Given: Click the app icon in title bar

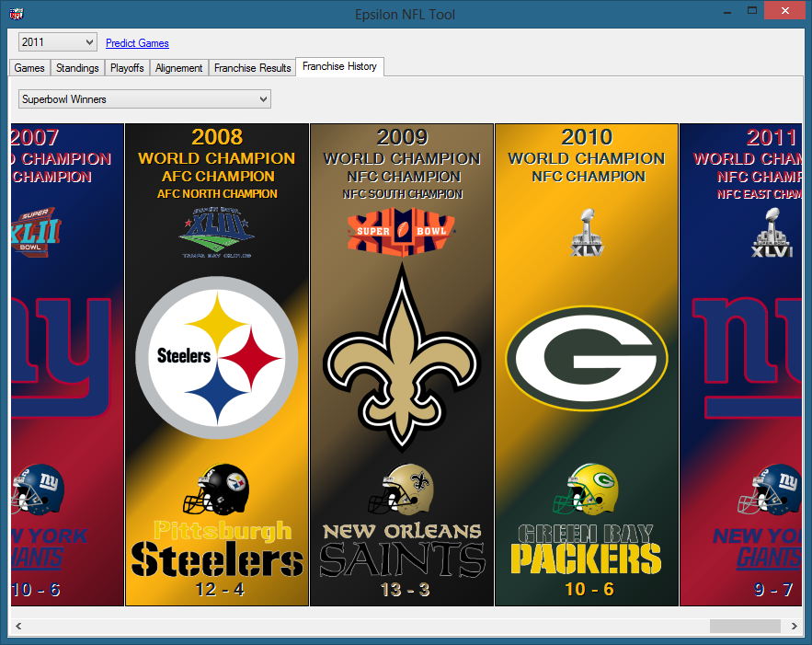Looking at the screenshot, I should coord(16,14).
